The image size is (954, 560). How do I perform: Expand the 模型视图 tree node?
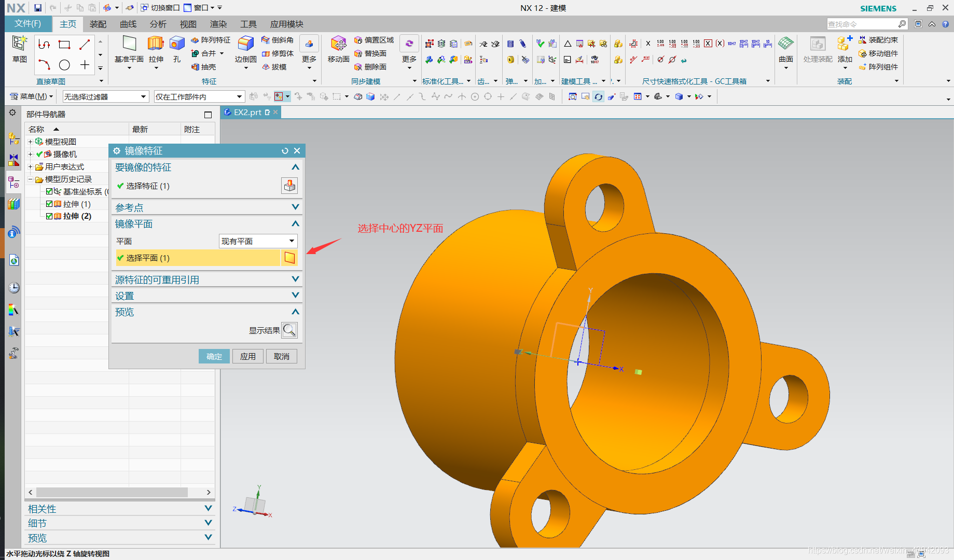pyautogui.click(x=30, y=142)
